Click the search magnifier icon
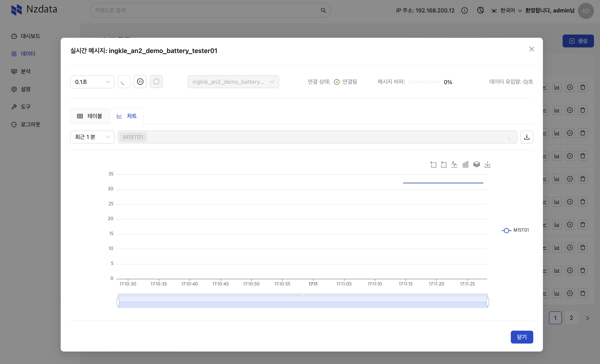The image size is (600, 364). coord(323,10)
